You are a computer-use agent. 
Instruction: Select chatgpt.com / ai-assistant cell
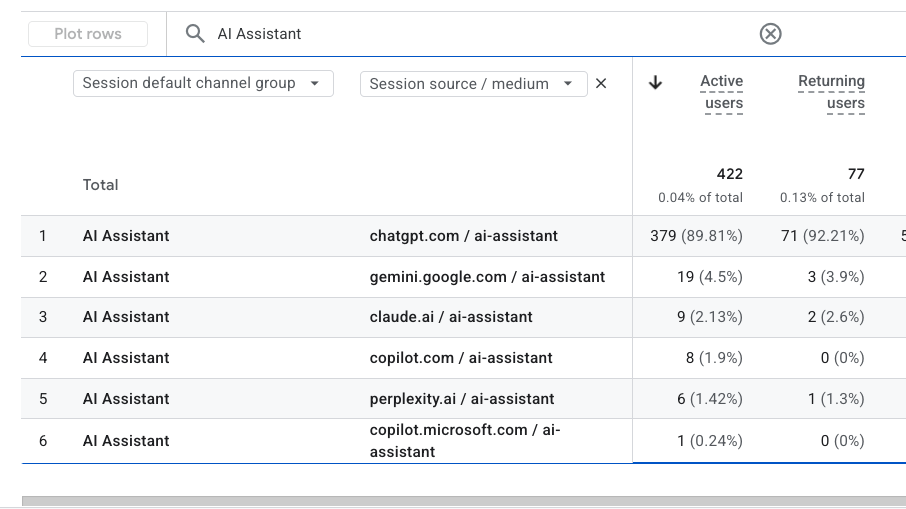(464, 236)
